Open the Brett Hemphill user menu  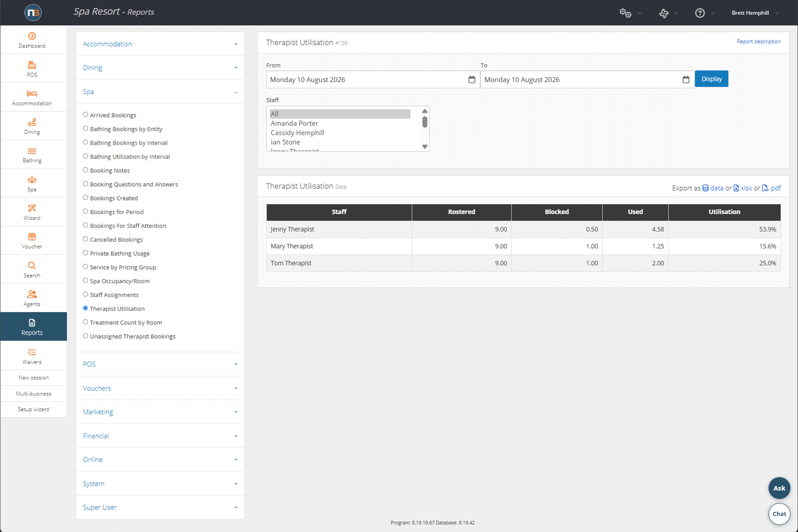(755, 13)
